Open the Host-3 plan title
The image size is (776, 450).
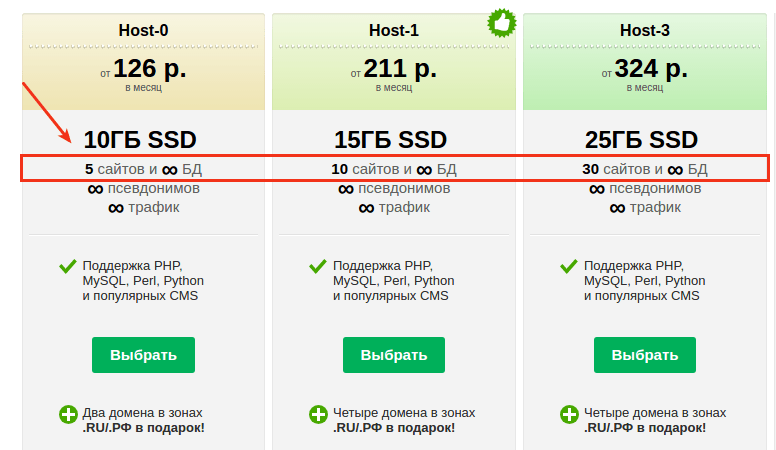[645, 30]
